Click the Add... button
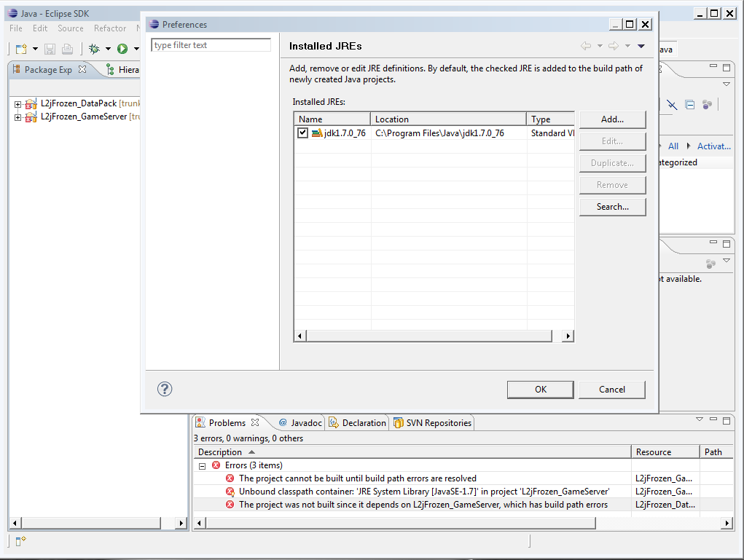 (x=613, y=119)
